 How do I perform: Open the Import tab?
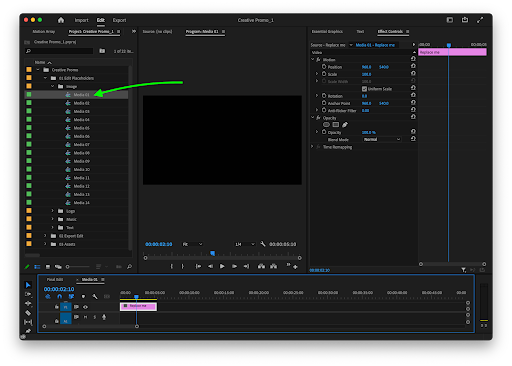point(81,20)
